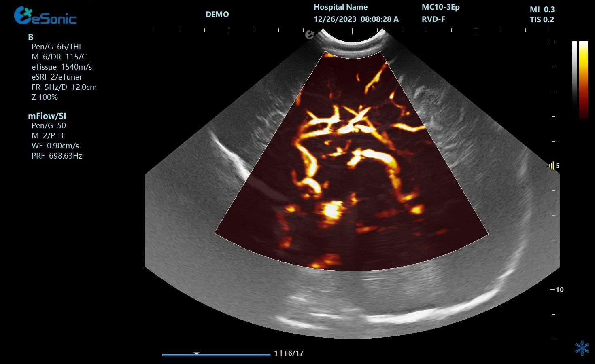Click the PRF 698.63Hz parameter
Image resolution: width=595 pixels, height=364 pixels.
tap(57, 156)
